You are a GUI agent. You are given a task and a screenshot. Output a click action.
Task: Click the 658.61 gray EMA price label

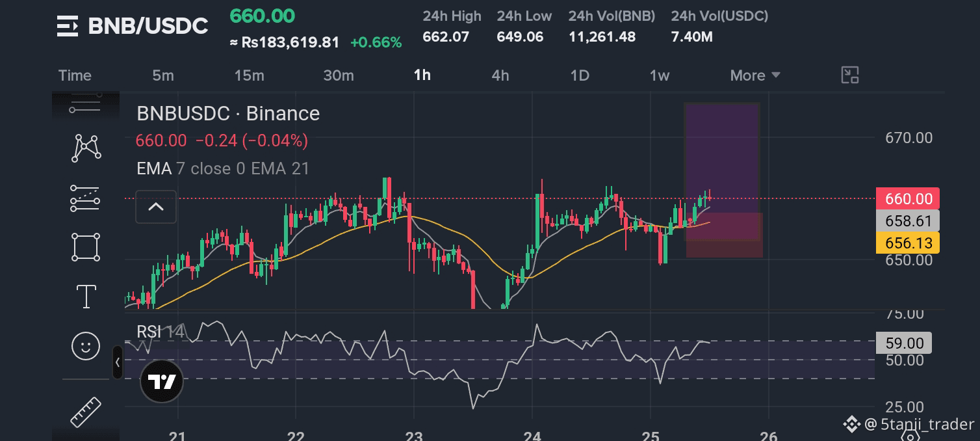pyautogui.click(x=908, y=221)
